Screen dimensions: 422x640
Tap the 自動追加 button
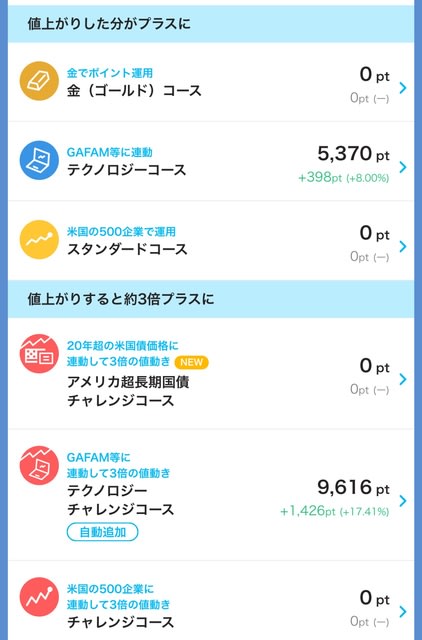[102, 532]
